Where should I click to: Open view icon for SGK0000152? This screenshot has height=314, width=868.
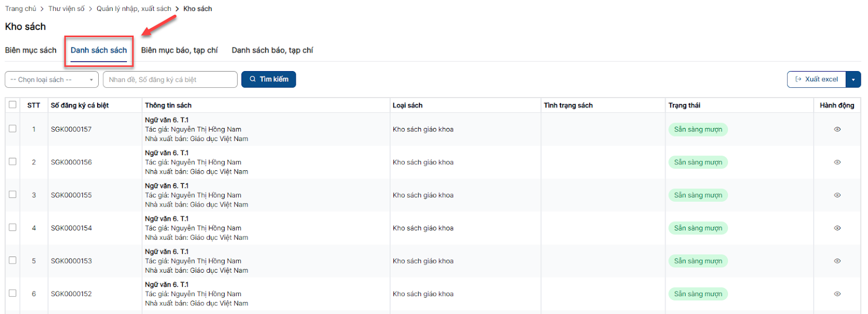click(x=837, y=294)
